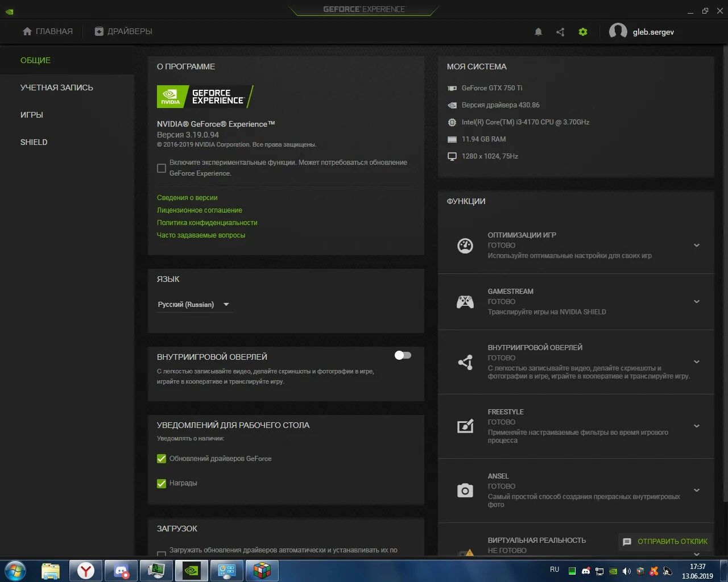Click the Версия драйвера 430.86 text

[500, 105]
